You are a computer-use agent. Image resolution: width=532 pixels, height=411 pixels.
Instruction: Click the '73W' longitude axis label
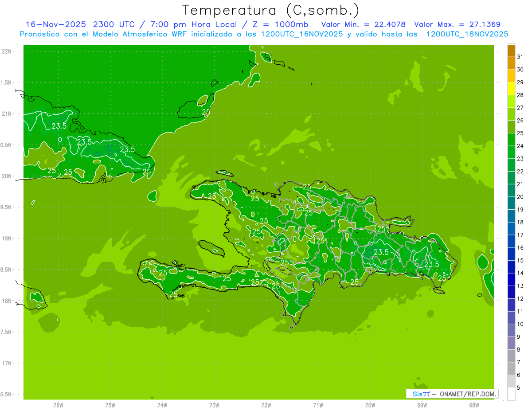coord(214,405)
